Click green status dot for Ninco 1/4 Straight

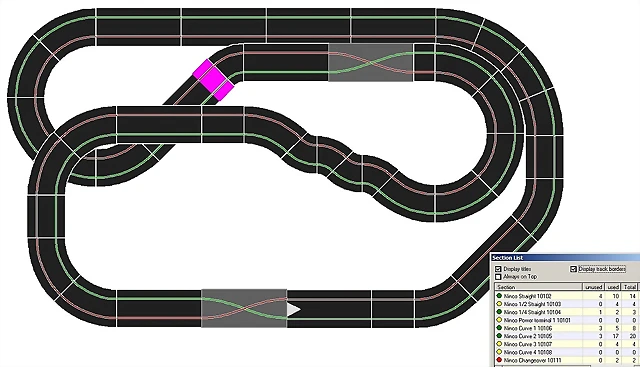(x=499, y=312)
